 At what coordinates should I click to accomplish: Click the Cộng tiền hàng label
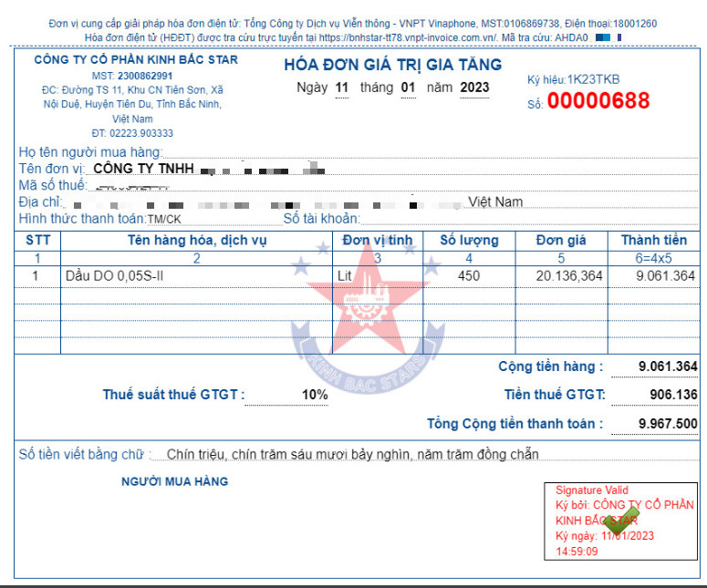point(550,366)
